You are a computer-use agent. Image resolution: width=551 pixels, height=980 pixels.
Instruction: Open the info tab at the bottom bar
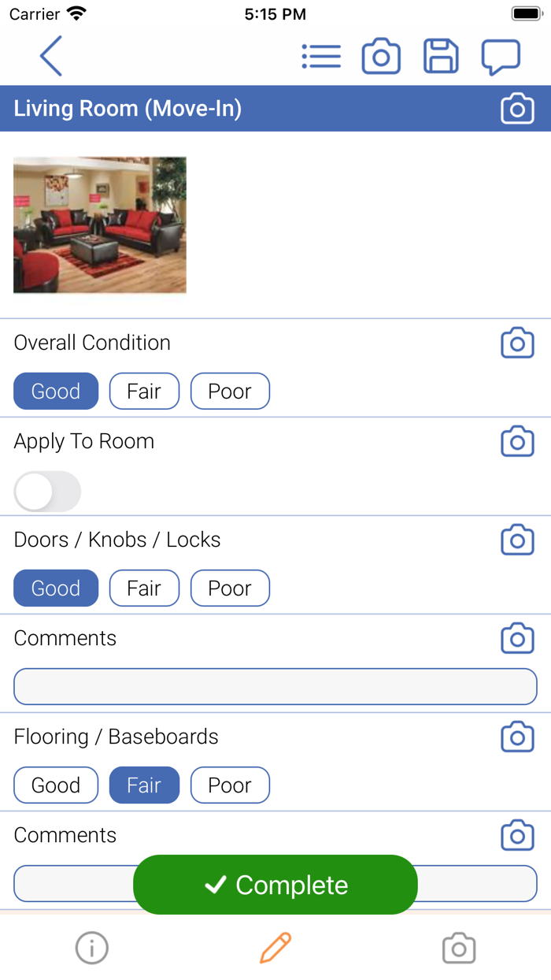point(91,948)
